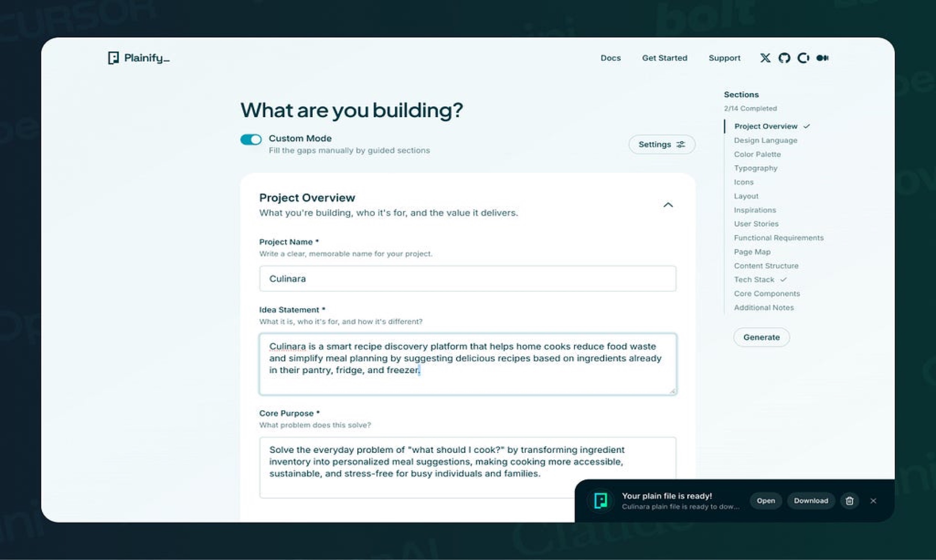The image size is (936, 560).
Task: Open Plainify's X (Twitter) profile
Action: (766, 58)
